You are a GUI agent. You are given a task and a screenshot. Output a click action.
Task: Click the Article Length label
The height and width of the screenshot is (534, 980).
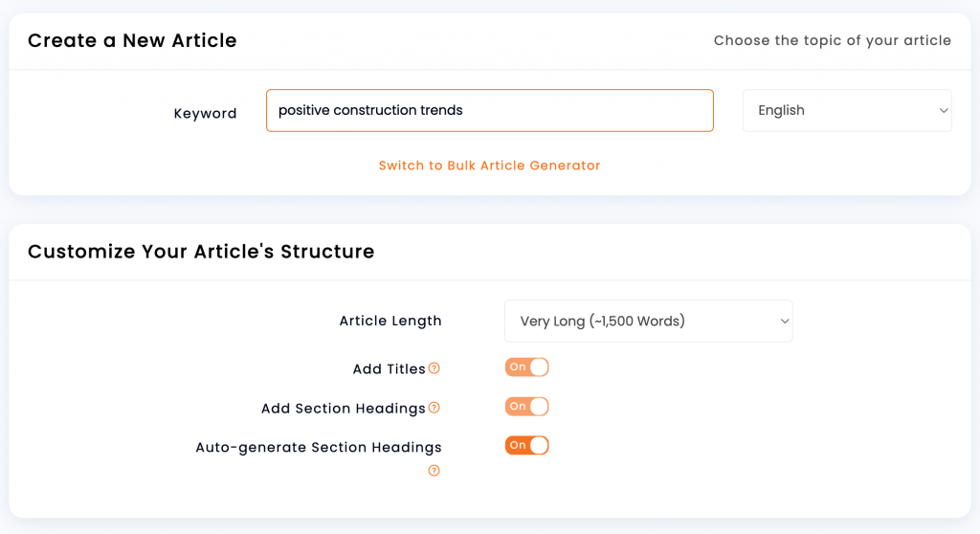point(390,321)
